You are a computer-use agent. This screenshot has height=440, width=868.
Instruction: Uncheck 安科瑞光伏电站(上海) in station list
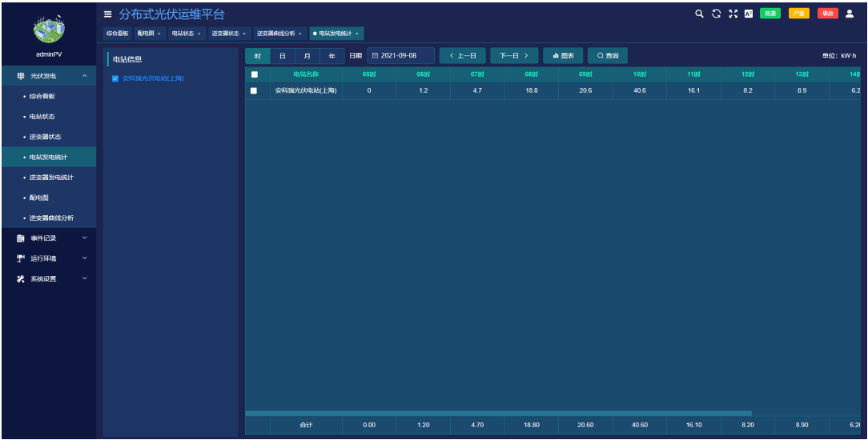115,78
